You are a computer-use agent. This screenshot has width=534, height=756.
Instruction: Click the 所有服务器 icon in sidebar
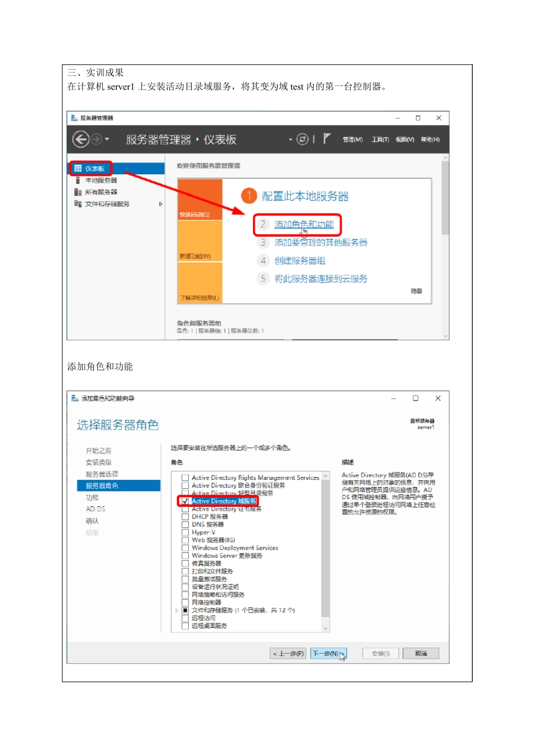pos(78,192)
